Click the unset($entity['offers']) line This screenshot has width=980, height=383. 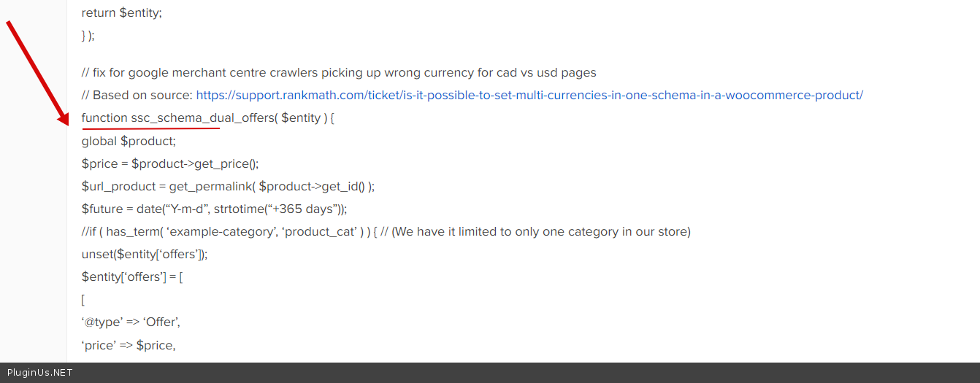click(x=145, y=255)
